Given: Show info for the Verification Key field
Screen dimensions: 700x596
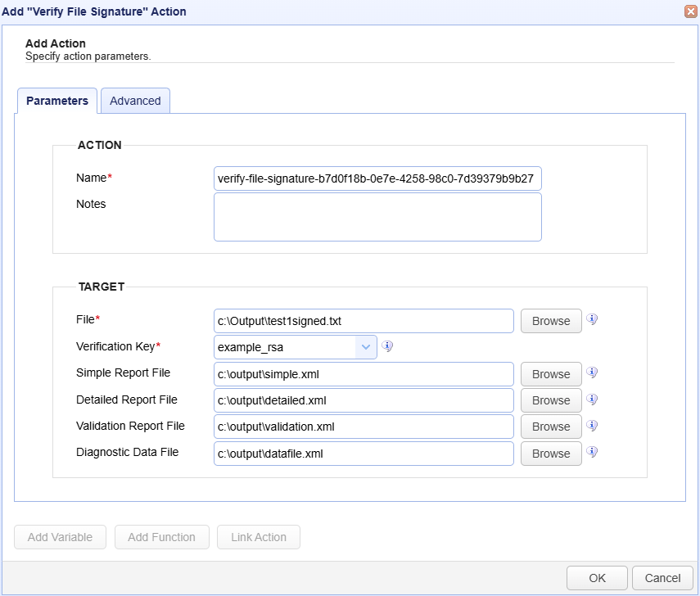Looking at the screenshot, I should click(387, 346).
